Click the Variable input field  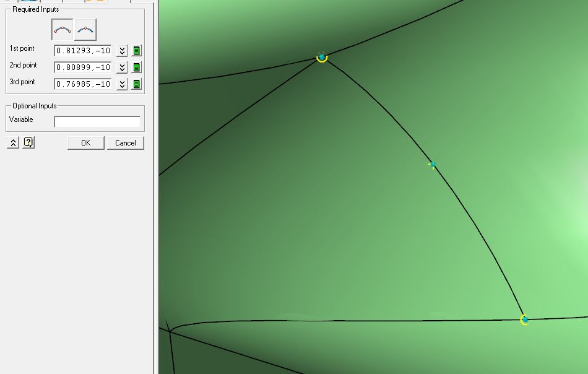pos(97,121)
